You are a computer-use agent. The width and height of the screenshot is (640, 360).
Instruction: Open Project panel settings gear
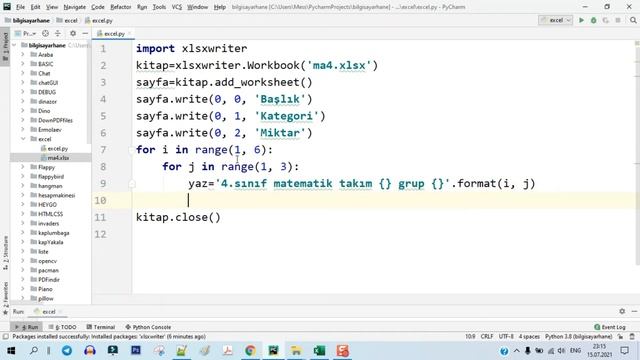pyautogui.click(x=73, y=33)
